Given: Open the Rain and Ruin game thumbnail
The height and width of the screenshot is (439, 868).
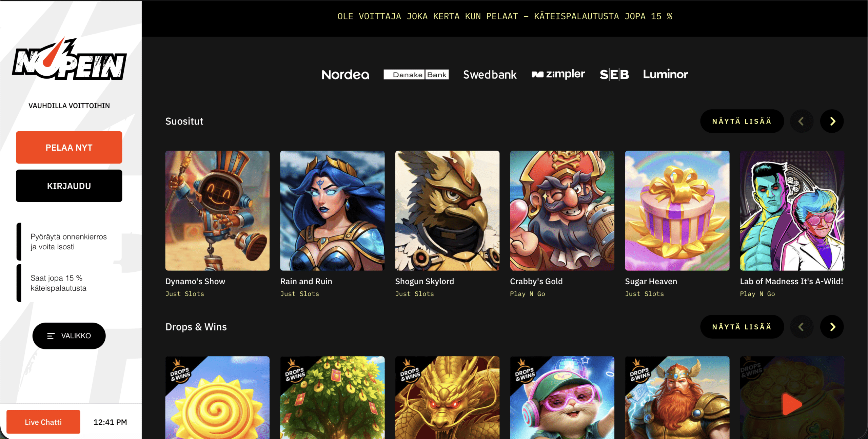Looking at the screenshot, I should pos(332,211).
